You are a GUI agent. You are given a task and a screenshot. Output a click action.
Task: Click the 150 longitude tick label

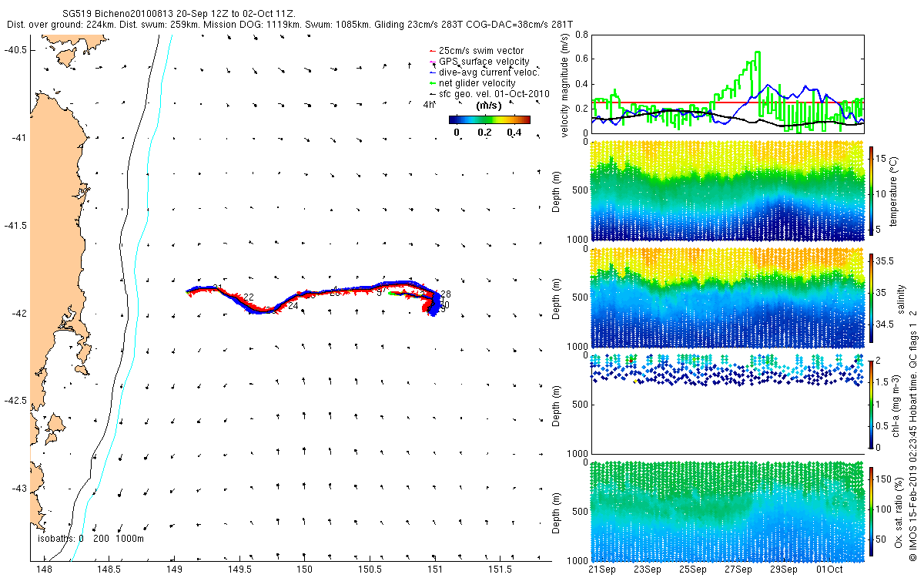point(305,570)
